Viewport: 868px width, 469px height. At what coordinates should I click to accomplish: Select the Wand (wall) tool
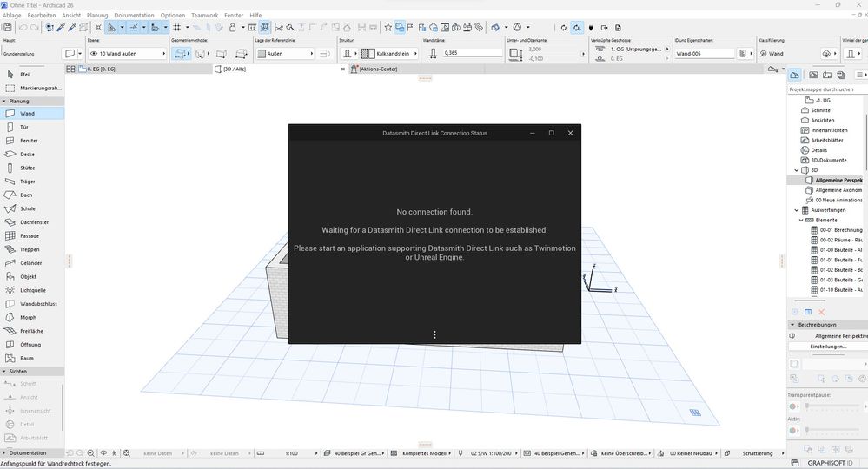(32, 114)
